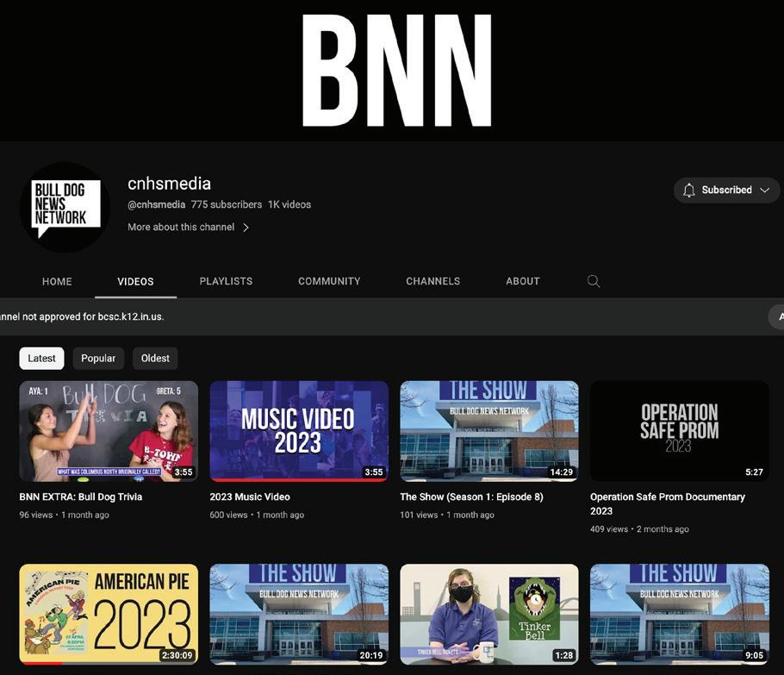Open the CHANNELS tab
Screen dimensions: 784x675
433,281
